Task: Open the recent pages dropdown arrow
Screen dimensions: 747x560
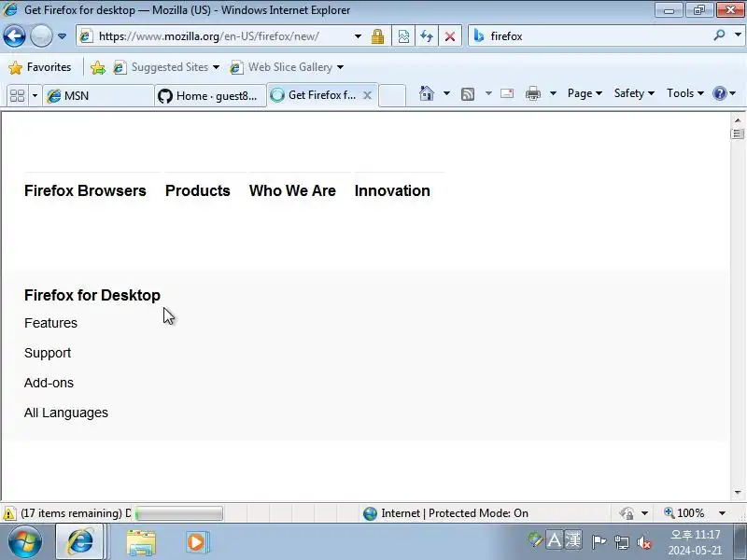Action: pos(62,36)
